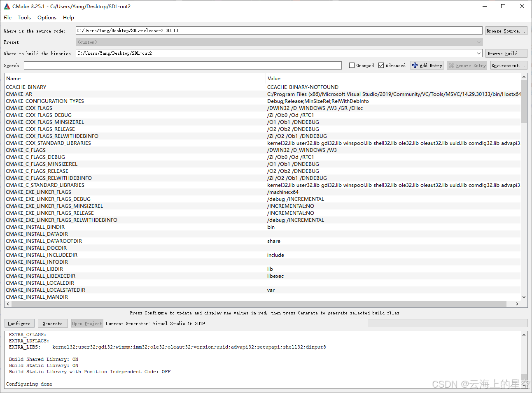Click the Debug;Release;MinSizeRel value

318,101
